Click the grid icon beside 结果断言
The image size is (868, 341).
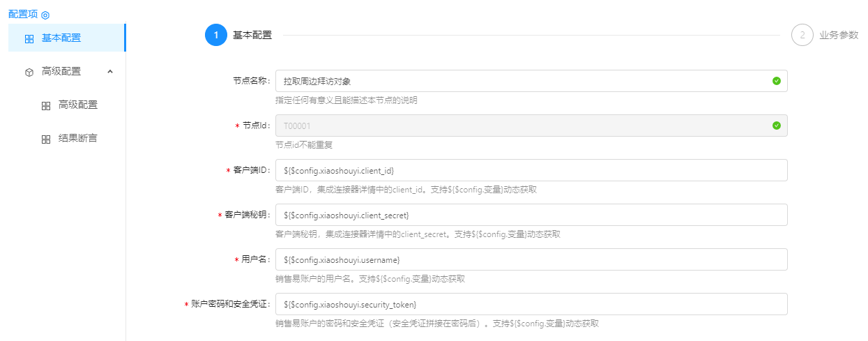(46, 139)
